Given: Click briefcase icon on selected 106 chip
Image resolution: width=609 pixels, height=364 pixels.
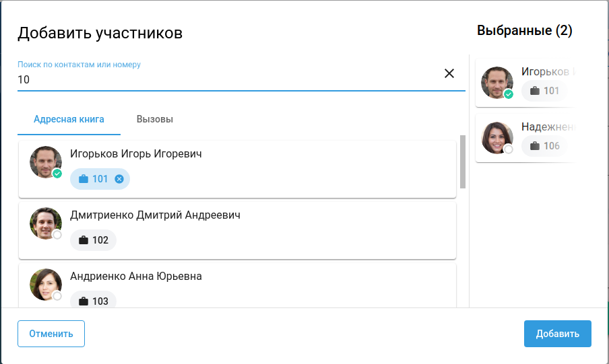Looking at the screenshot, I should click(x=535, y=146).
